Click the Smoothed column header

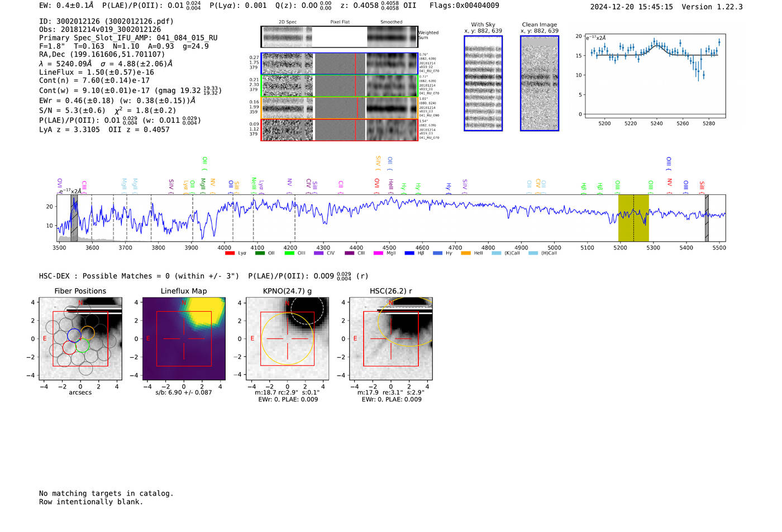pyautogui.click(x=392, y=22)
